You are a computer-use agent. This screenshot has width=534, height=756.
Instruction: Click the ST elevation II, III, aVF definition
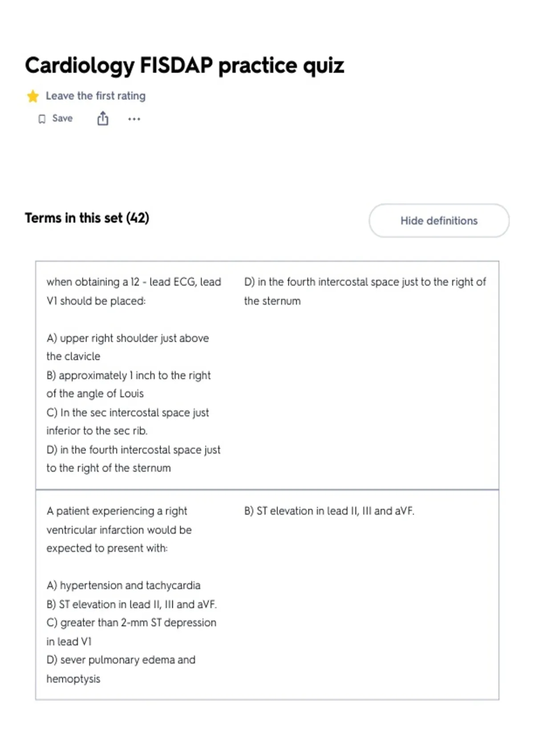point(329,511)
